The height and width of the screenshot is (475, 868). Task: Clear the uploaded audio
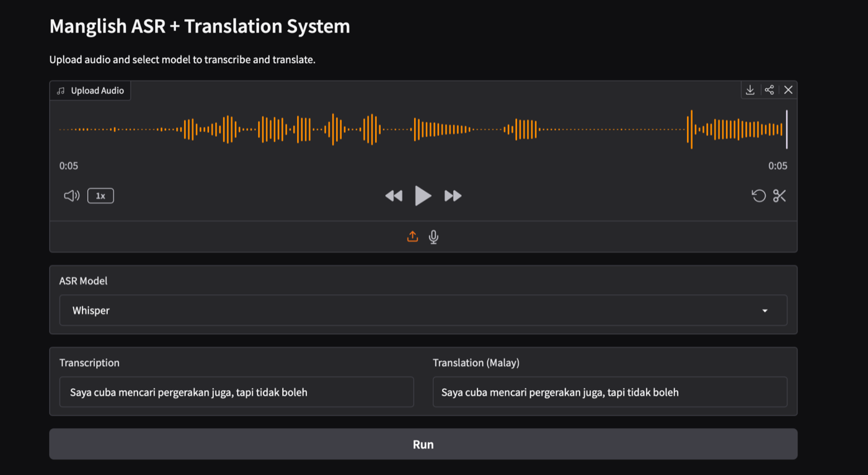pyautogui.click(x=788, y=90)
